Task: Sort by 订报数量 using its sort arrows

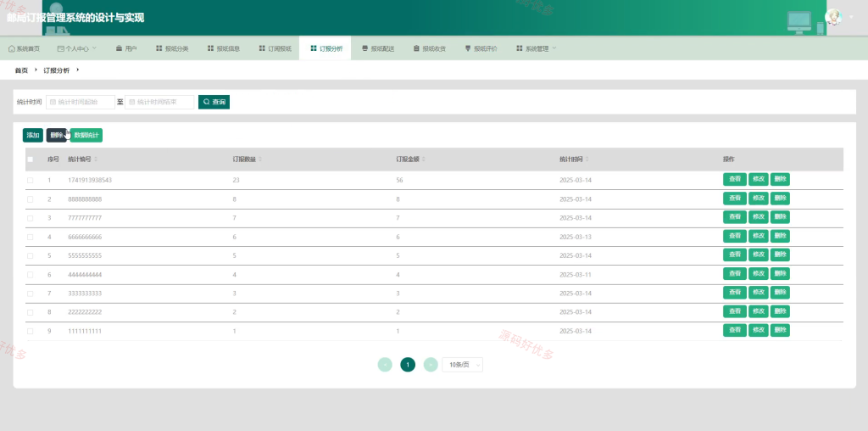Action: point(260,160)
